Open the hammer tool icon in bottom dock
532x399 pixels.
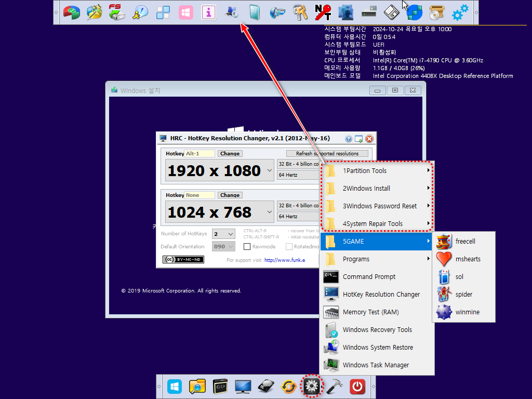[335, 387]
